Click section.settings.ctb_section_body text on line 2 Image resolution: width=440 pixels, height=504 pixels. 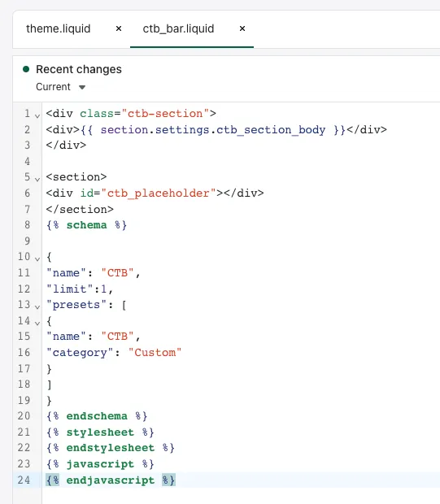pos(213,130)
